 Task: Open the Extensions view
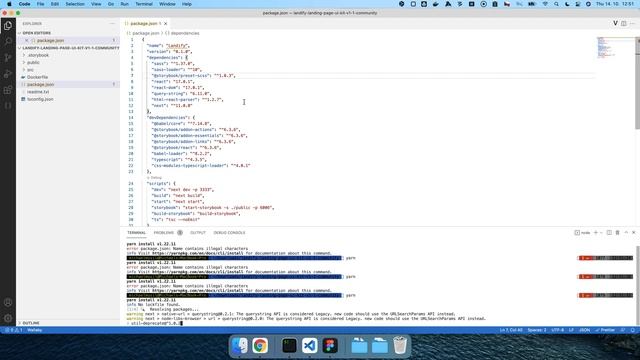(8, 90)
